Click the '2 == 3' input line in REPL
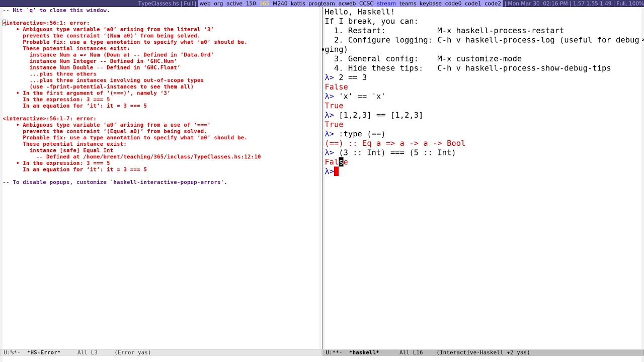Image resolution: width=644 pixels, height=362 pixels. pos(353,77)
